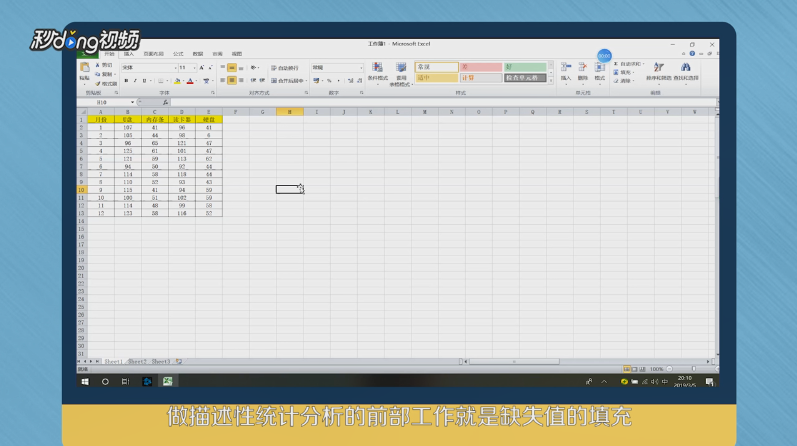Toggle align text right

pos(241,80)
